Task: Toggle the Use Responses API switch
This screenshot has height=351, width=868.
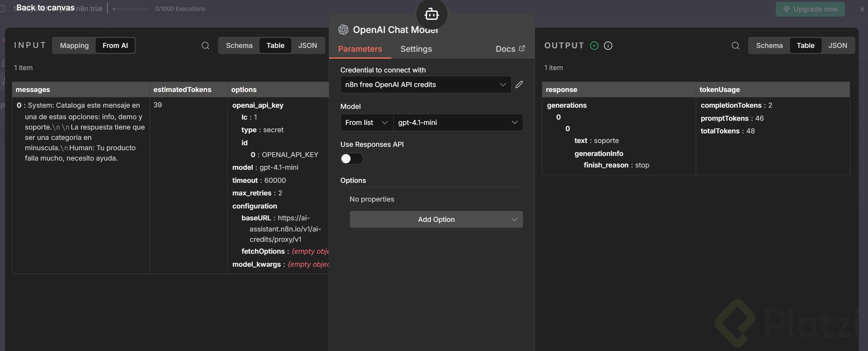Action: (352, 159)
